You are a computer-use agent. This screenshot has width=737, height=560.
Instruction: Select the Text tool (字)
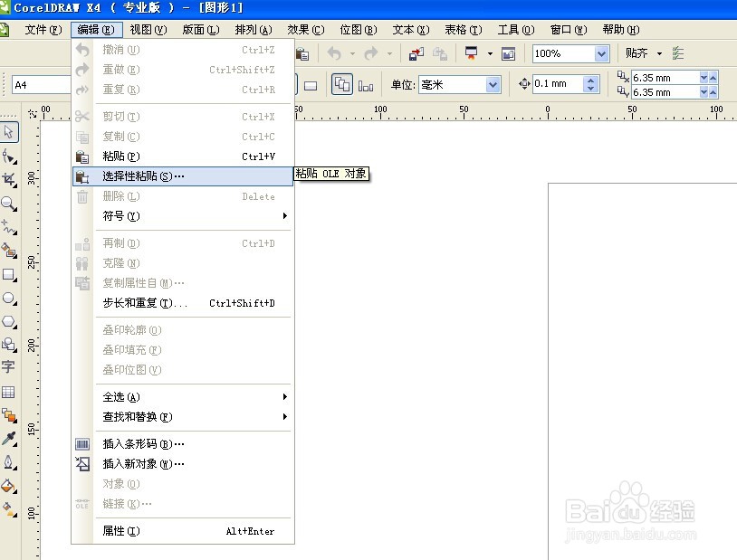click(8, 367)
